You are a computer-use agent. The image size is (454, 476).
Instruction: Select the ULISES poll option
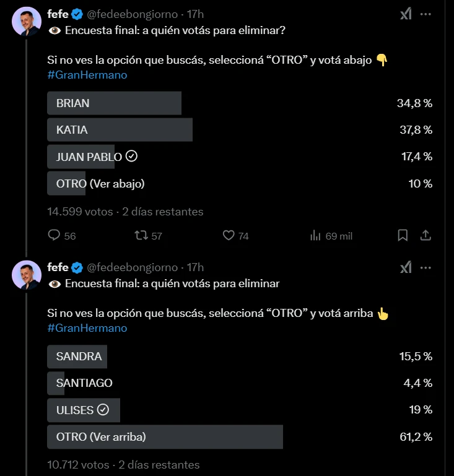click(83, 410)
